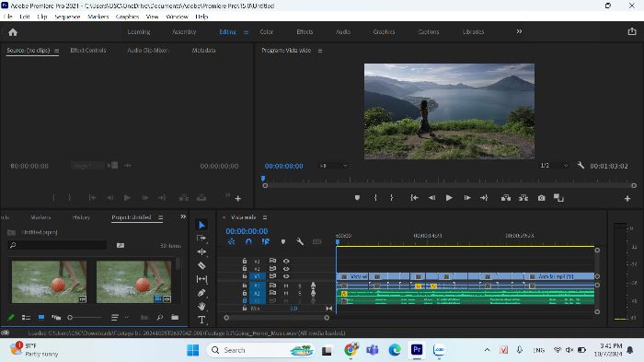Open Editing workspace menu icon
The image size is (644, 362).
click(246, 32)
